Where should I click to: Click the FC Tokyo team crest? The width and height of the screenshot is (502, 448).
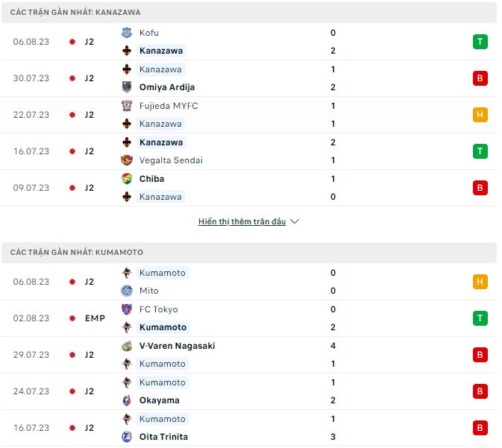pyautogui.click(x=127, y=309)
